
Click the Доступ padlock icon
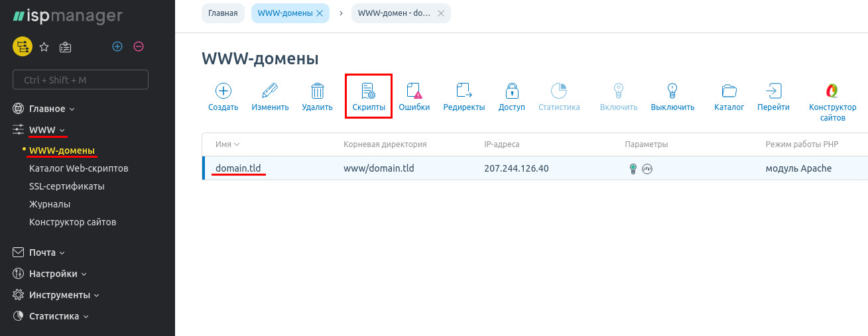511,91
